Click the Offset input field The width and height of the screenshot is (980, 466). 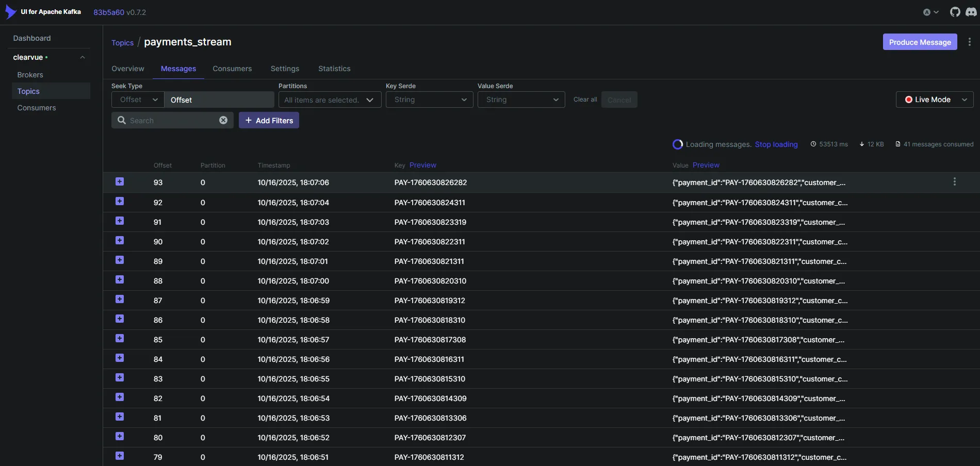tap(219, 99)
